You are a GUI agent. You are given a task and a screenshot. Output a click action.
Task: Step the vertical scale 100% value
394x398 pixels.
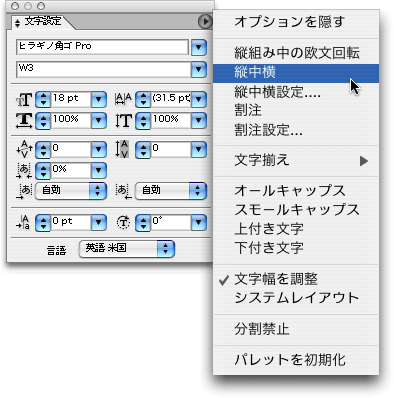[143, 120]
